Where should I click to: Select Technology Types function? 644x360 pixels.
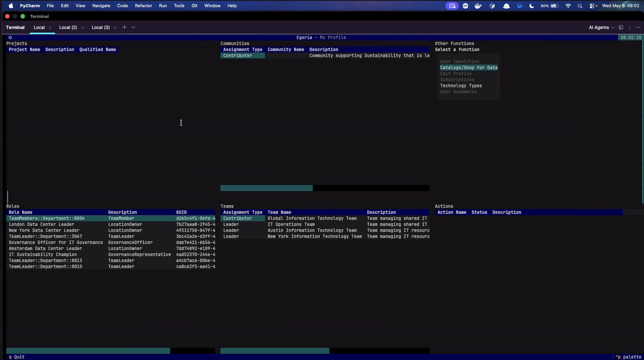coord(461,86)
